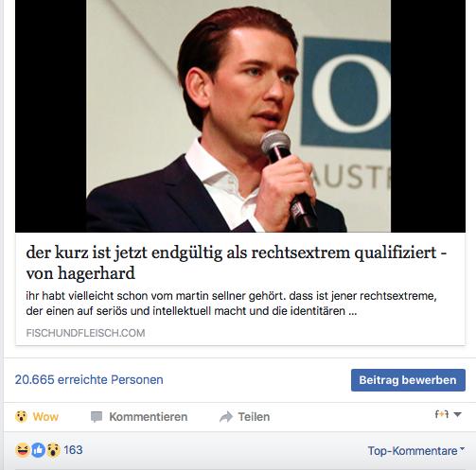Open the article preview photo
Viewport: 476px width, 470px height.
(x=240, y=116)
